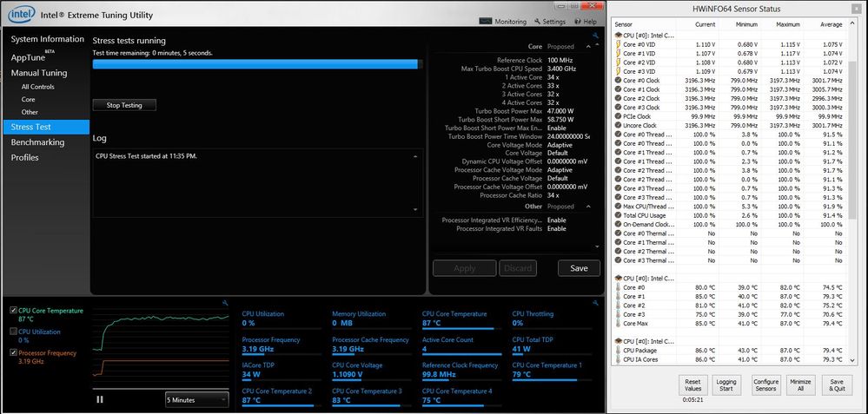The height and width of the screenshot is (414, 868).
Task: Click Stop Testing button
Action: [124, 105]
